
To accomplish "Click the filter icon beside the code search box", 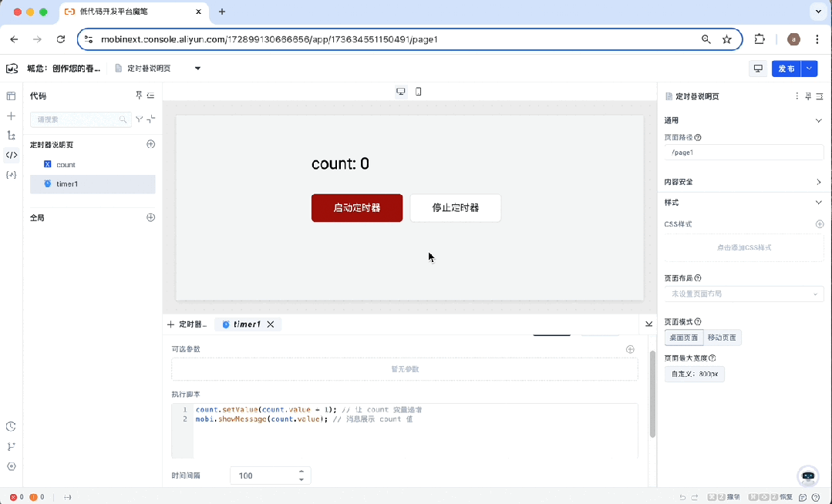I will click(x=139, y=119).
